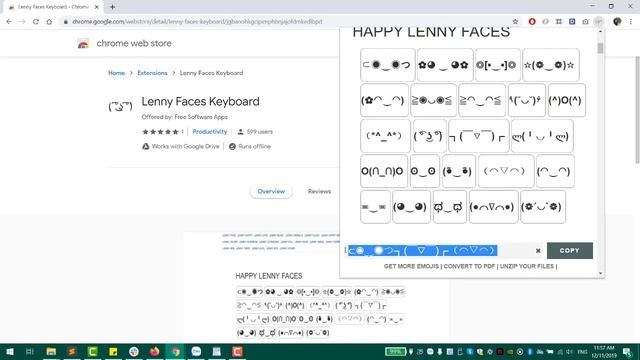Insert the (◠▽◠) face button
The height and width of the screenshot is (360, 640).
(506, 171)
